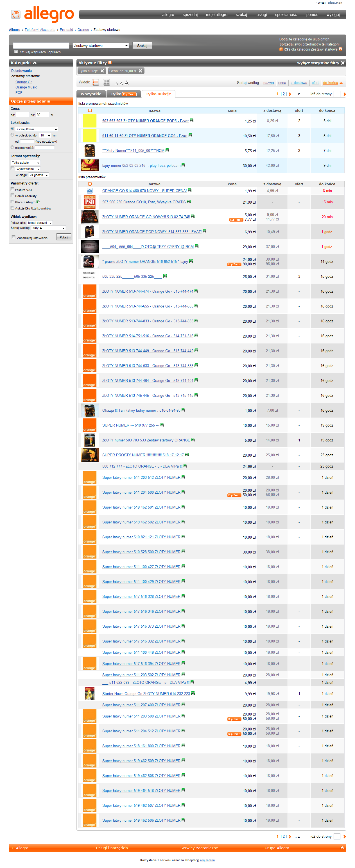
Task: Select the 'miejscowość' radio button
Action: tap(12, 147)
